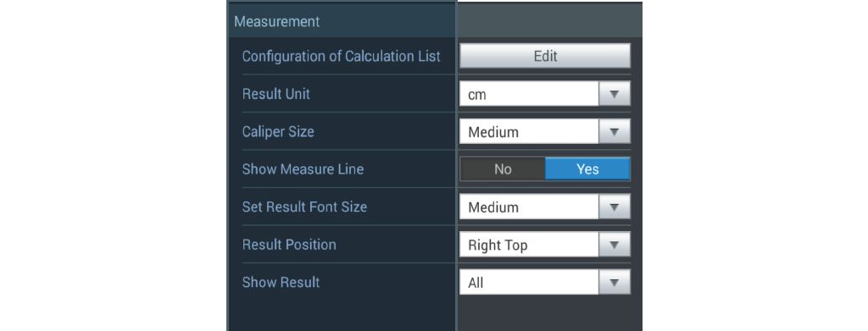Open the Show Result dropdown arrow

(x=614, y=282)
